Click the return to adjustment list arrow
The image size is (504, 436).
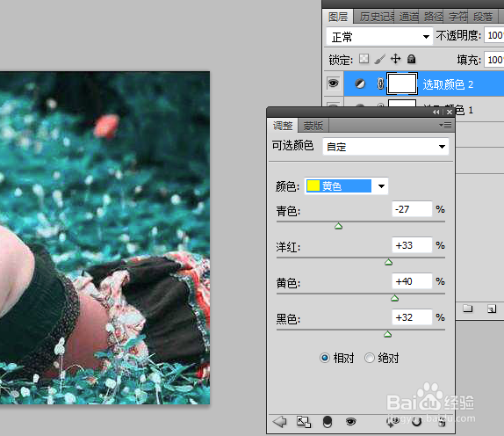point(279,422)
